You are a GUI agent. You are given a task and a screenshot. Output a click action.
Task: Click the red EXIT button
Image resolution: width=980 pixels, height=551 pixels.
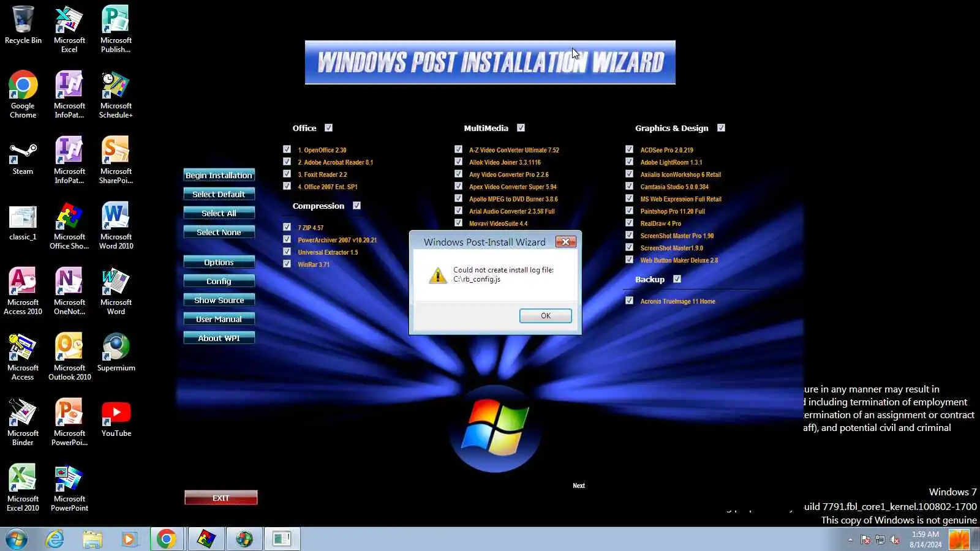click(221, 498)
